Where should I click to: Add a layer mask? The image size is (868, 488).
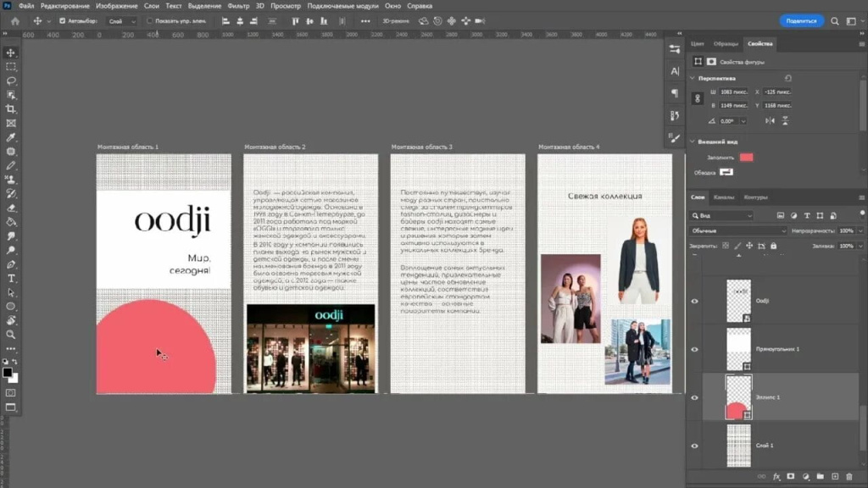tap(791, 476)
